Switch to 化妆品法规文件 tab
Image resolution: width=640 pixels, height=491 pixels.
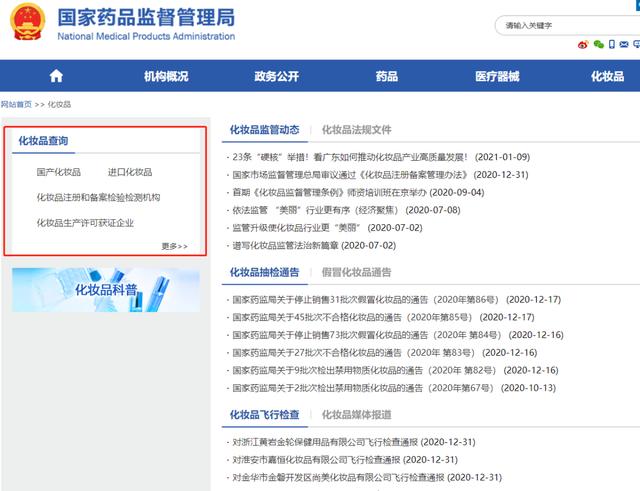click(x=356, y=130)
